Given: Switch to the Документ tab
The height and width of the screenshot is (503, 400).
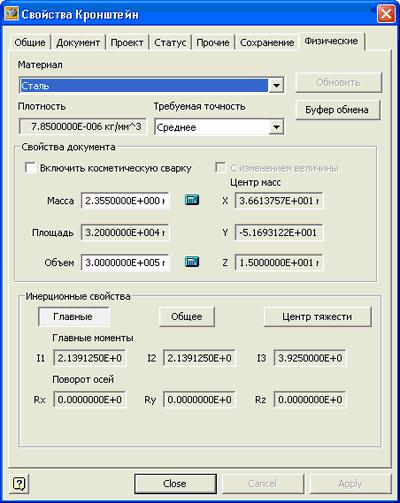Looking at the screenshot, I should click(x=78, y=43).
